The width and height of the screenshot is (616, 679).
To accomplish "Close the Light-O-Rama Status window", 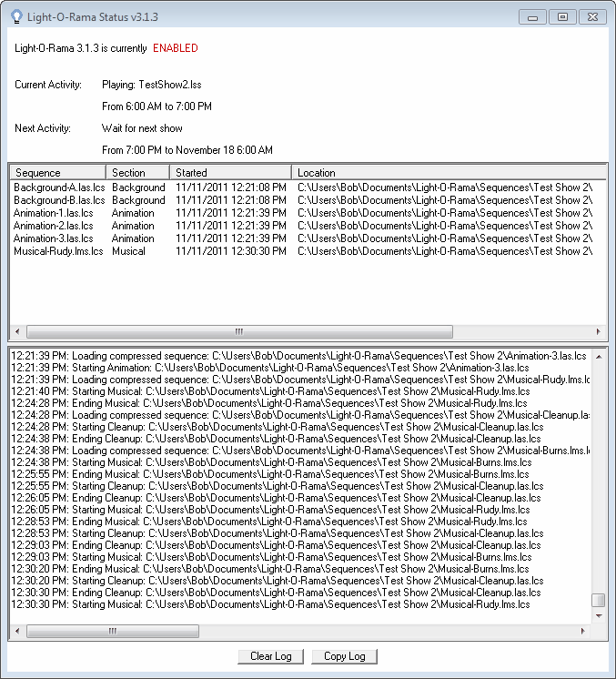I will coord(592,17).
